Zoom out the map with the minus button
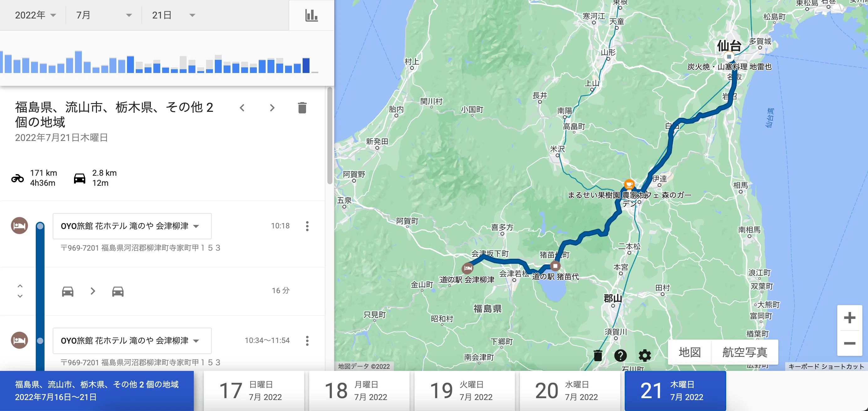The height and width of the screenshot is (411, 868). click(849, 343)
